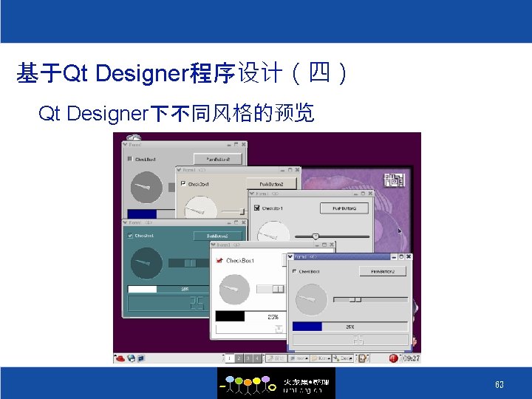
Task: Click the slider handle in front blue-titled window
Action: [355, 299]
